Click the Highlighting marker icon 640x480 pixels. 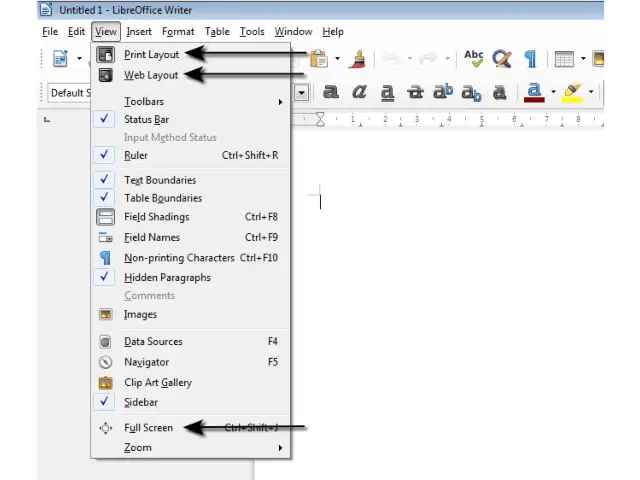coord(572,92)
